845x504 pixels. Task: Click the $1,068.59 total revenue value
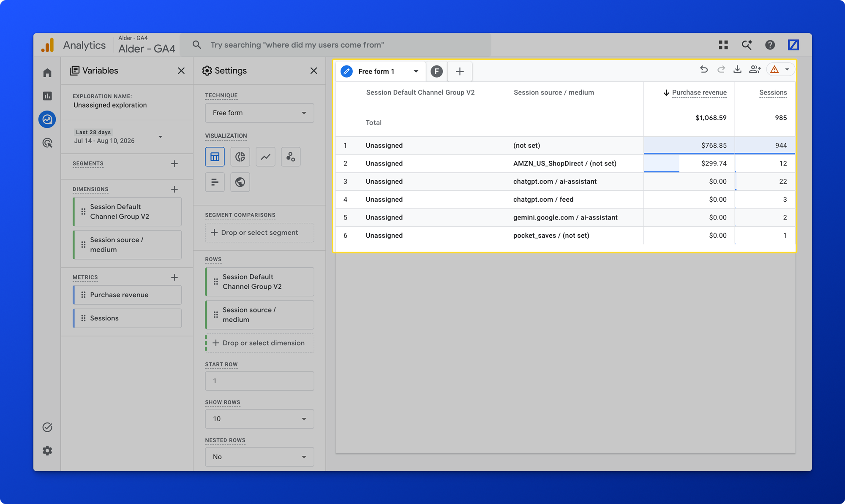(x=711, y=118)
